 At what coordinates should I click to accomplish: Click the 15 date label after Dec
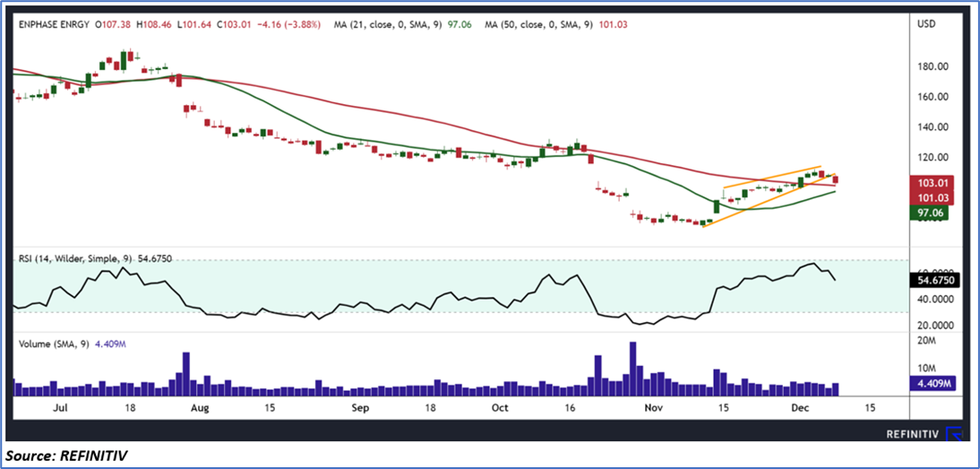(x=870, y=408)
